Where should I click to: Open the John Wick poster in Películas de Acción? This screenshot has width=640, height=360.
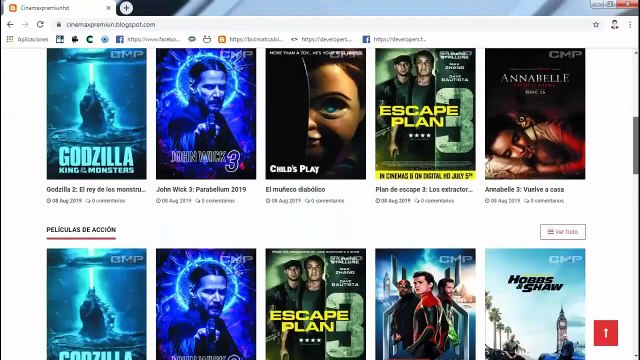[x=206, y=304]
